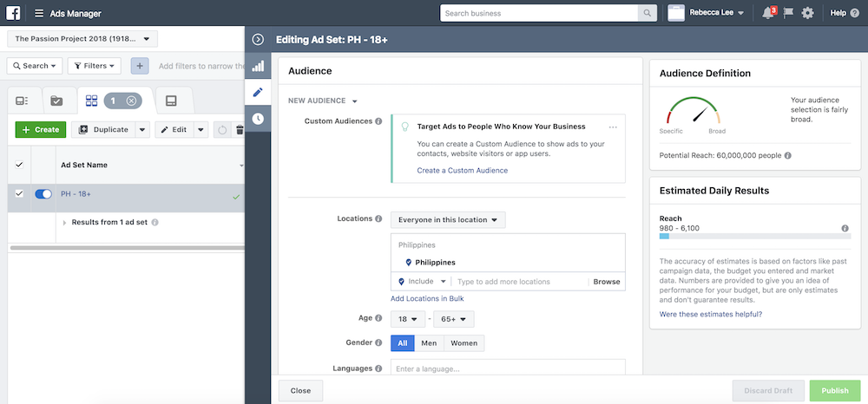Select Men gender option
Viewport: 868px width, 404px height.
click(x=429, y=343)
